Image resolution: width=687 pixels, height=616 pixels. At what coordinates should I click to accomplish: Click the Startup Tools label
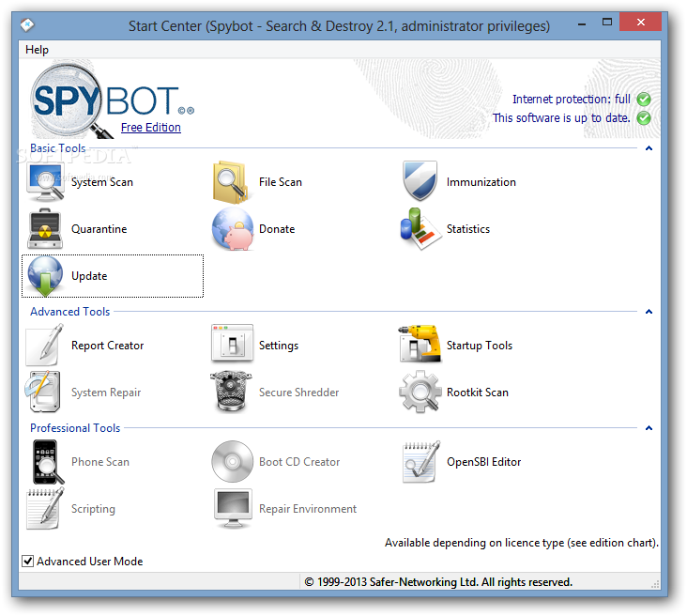click(x=480, y=346)
